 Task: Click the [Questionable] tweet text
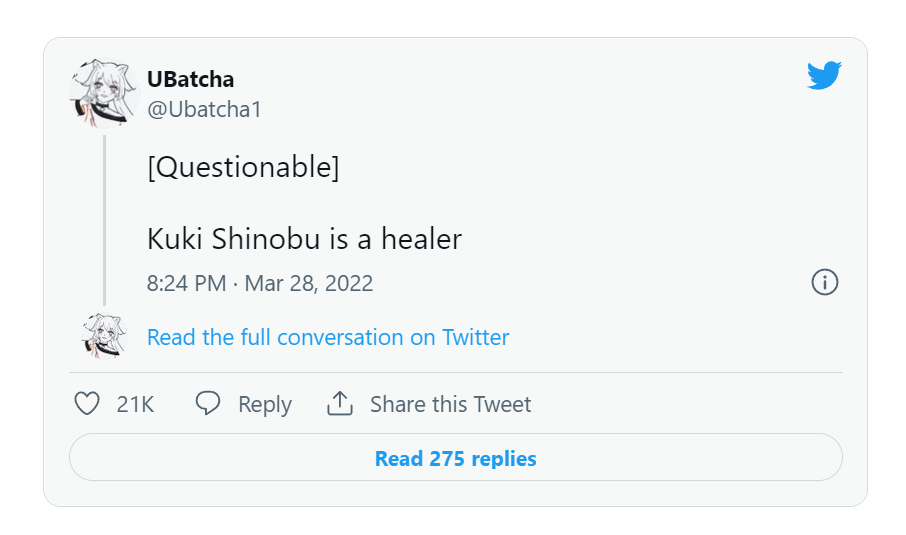tap(243, 167)
